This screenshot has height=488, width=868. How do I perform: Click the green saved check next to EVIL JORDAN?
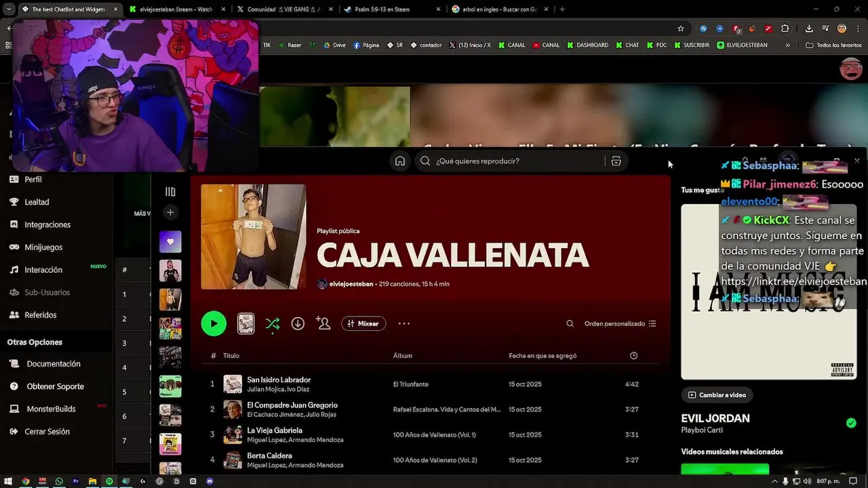click(851, 423)
